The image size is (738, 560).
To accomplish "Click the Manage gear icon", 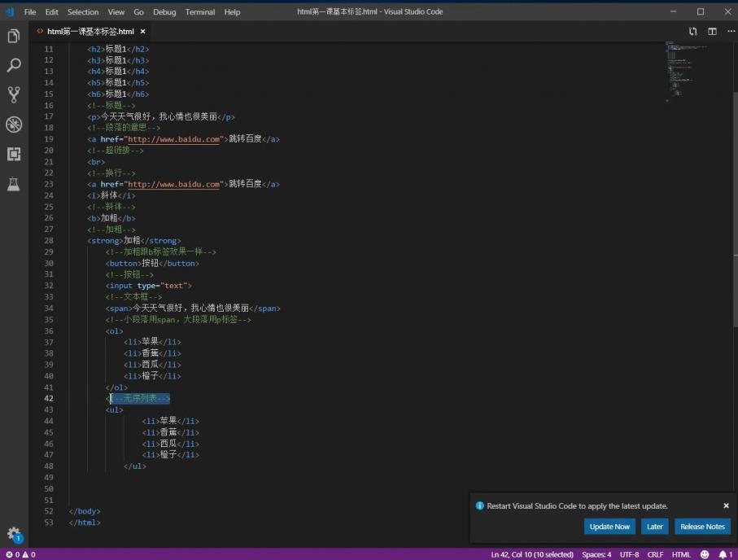I will coord(14,533).
